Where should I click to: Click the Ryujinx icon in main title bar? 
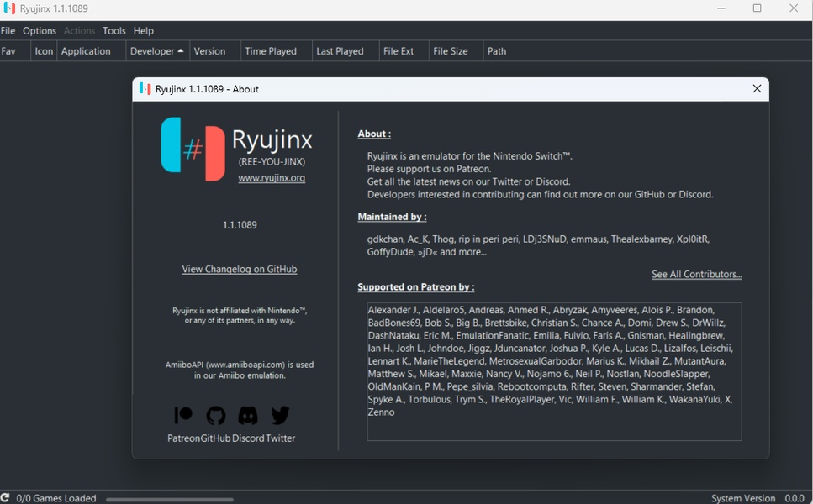coord(9,9)
